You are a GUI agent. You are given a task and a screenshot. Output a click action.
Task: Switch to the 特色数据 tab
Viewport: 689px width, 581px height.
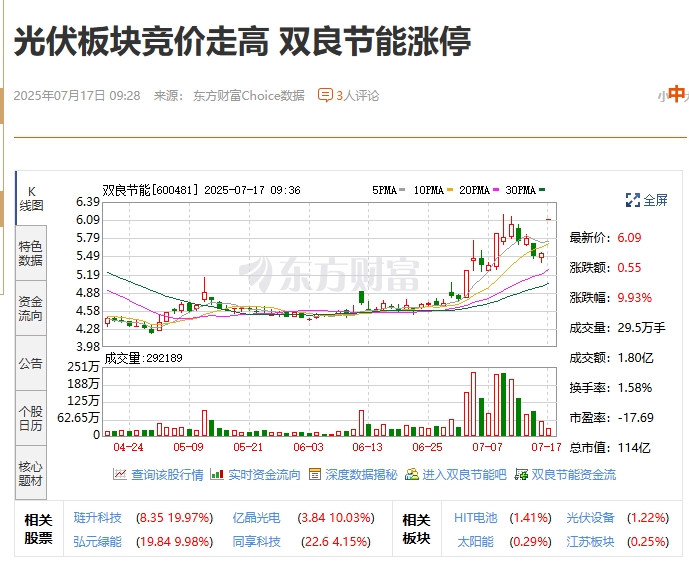[31, 253]
